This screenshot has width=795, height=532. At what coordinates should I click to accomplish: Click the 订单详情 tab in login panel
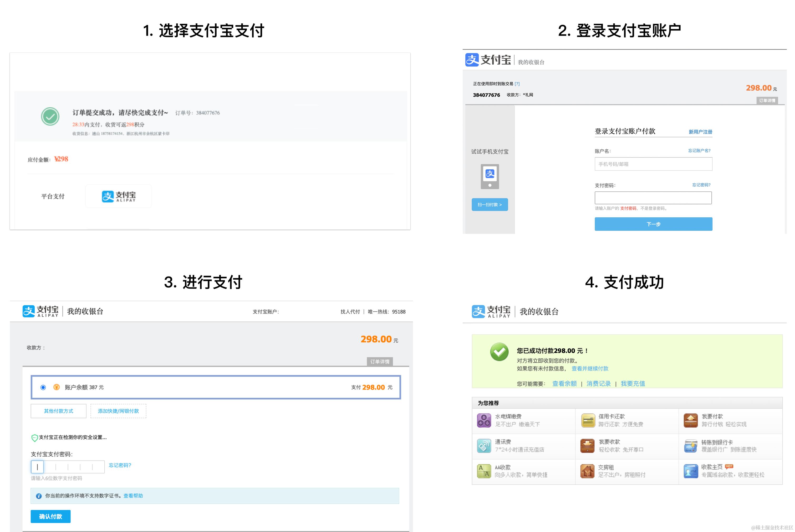pos(767,100)
